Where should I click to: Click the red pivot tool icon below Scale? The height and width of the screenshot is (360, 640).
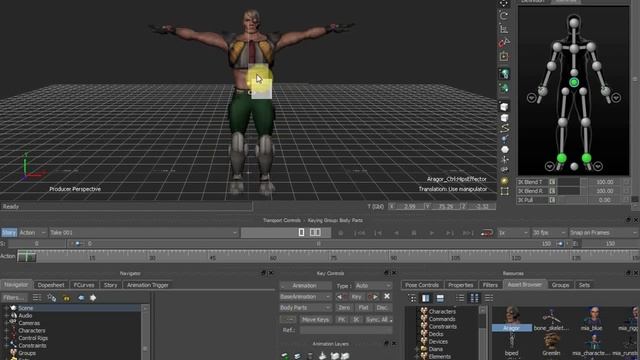pyautogui.click(x=504, y=42)
